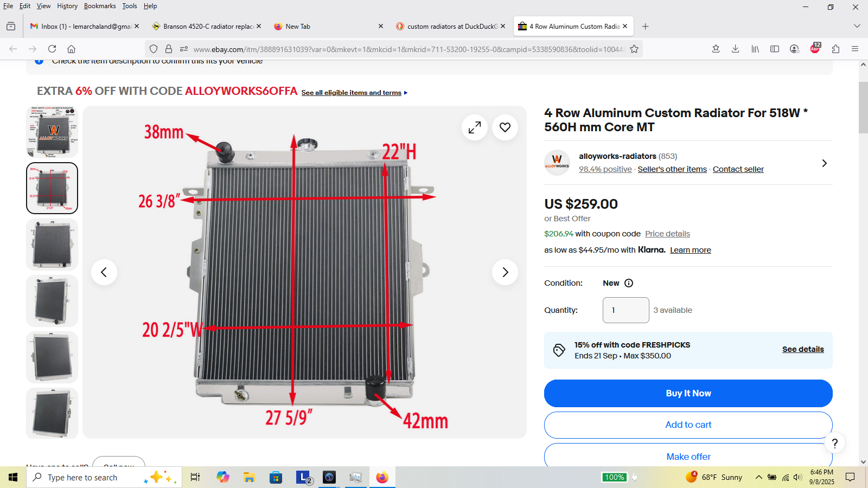Show the next product image
The width and height of the screenshot is (868, 488).
[x=505, y=272]
